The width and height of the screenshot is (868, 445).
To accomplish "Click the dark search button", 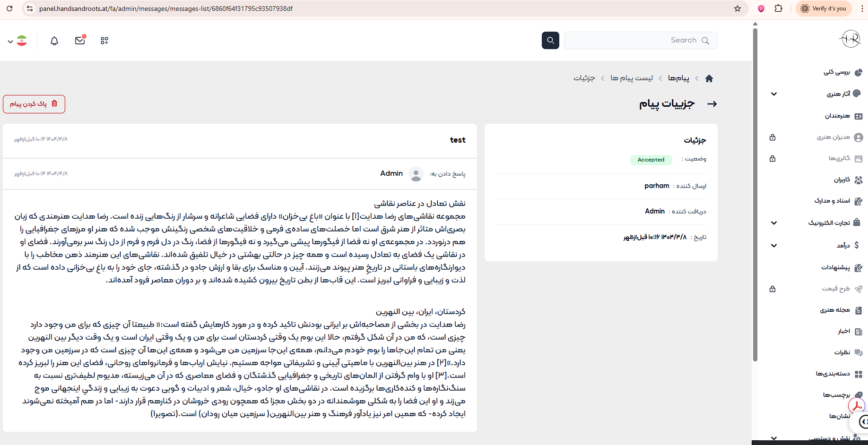I will coord(550,40).
